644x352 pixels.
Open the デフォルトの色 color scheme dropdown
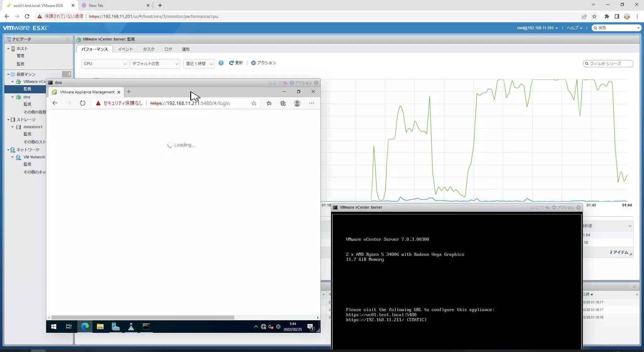pyautogui.click(x=155, y=63)
